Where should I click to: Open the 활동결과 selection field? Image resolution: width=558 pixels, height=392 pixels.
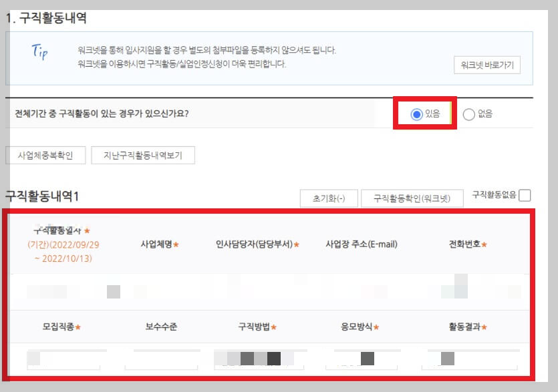(470, 359)
